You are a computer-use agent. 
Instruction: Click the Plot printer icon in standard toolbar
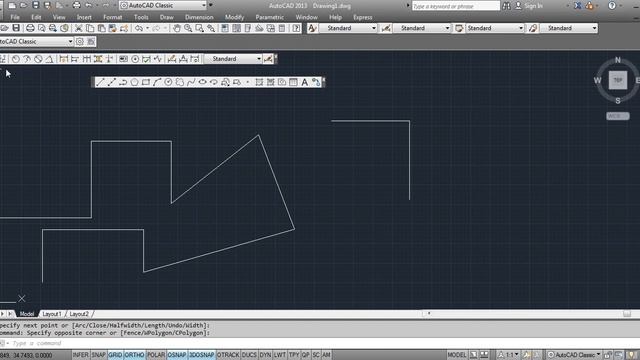tap(30, 28)
